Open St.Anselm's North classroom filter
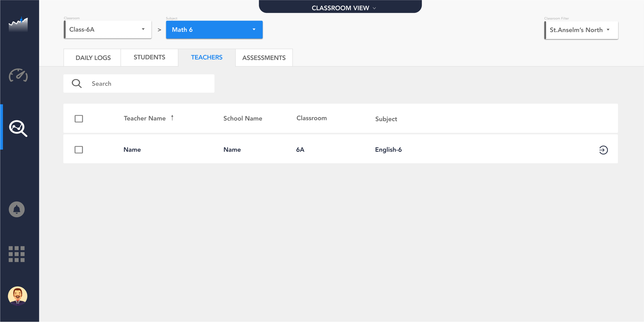 click(x=581, y=30)
